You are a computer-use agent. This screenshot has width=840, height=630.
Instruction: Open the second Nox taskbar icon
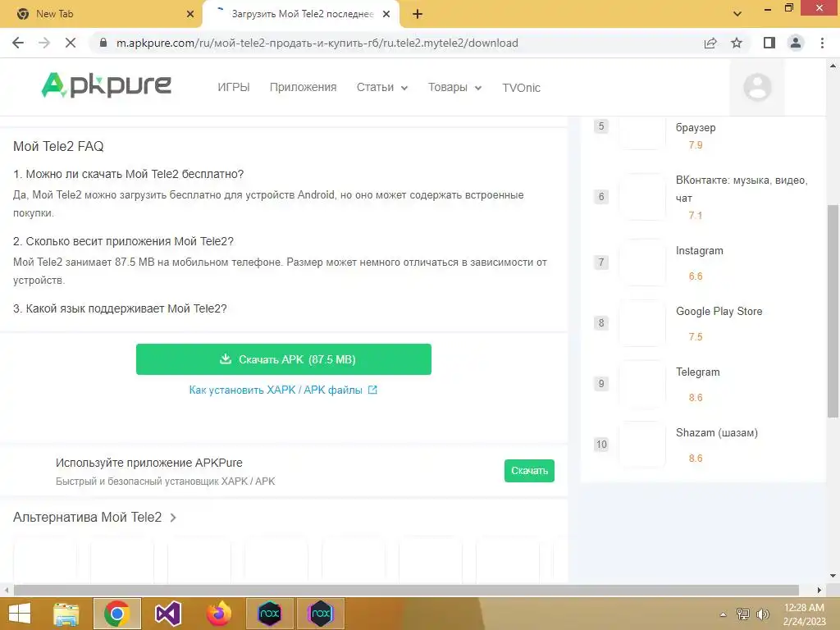pyautogui.click(x=321, y=614)
